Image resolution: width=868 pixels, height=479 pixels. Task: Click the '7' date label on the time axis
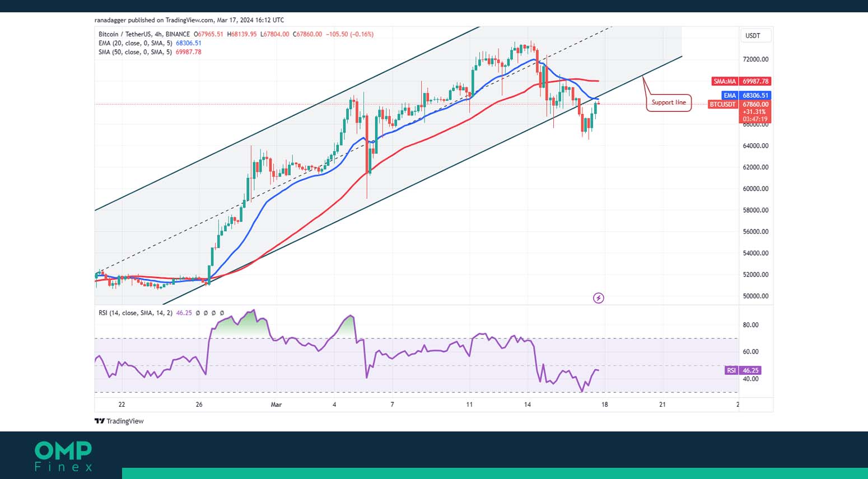click(392, 405)
